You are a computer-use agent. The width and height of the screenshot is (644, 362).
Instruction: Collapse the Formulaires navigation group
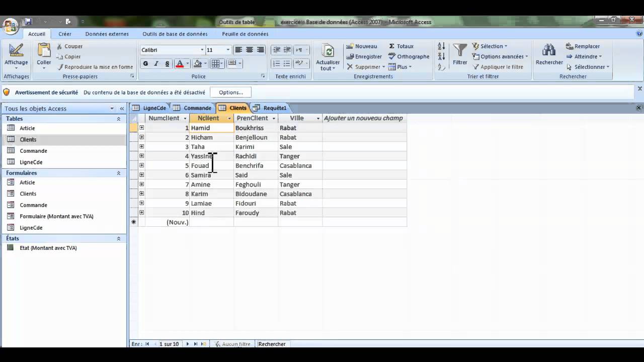(x=119, y=173)
